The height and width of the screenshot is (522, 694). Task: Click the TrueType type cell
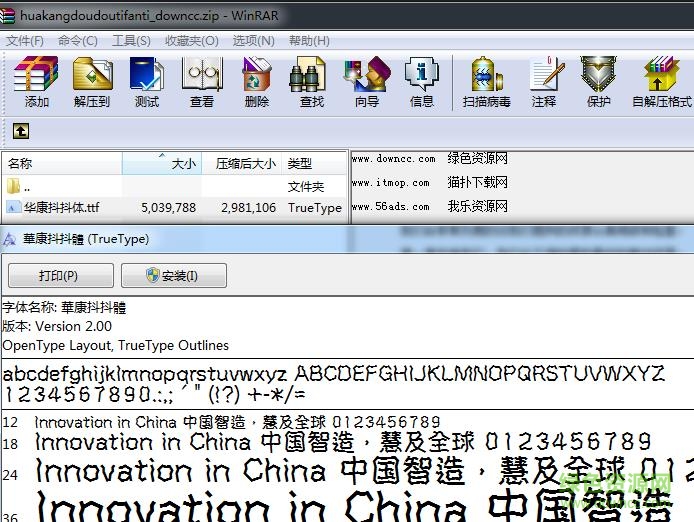[315, 208]
